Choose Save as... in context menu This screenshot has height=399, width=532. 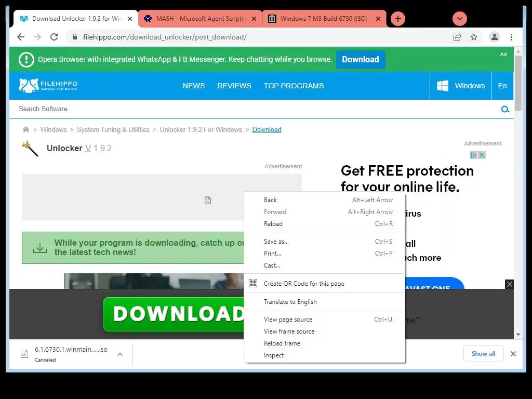(325, 241)
